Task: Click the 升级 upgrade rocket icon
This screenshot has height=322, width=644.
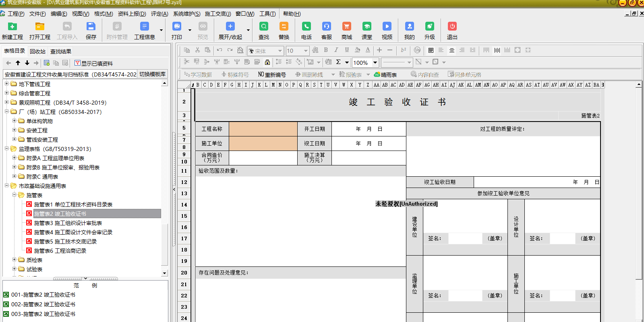Action: [x=429, y=27]
